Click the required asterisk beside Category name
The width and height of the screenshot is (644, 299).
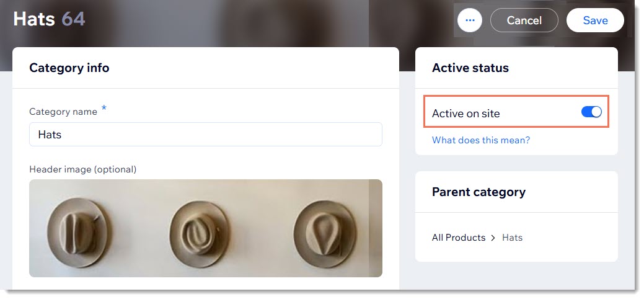coord(104,109)
